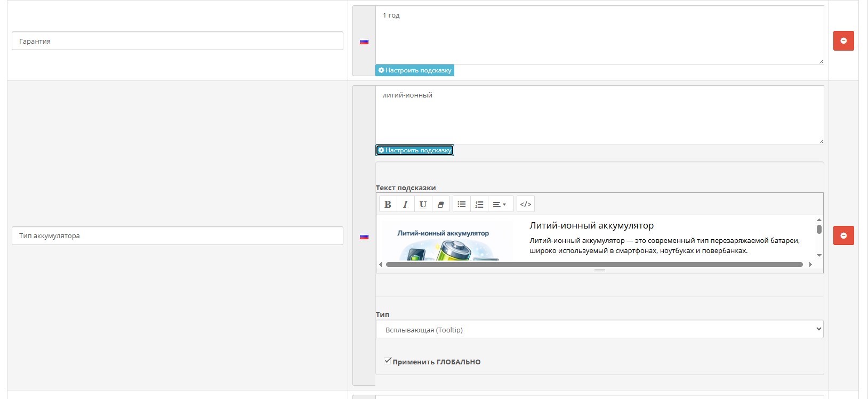
Task: Uncheck the Применить ГЛОБАЛЬНО checkbox
Action: pos(388,361)
